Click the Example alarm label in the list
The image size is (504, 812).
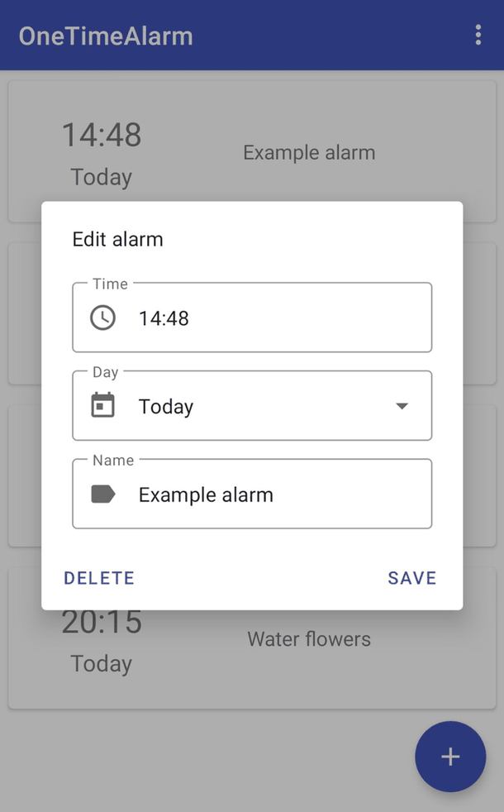pos(309,152)
